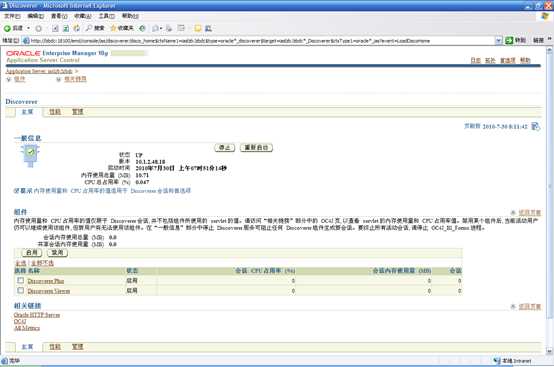Open the Oracle HTTP Server link
The height and width of the screenshot is (367, 554).
click(x=37, y=315)
